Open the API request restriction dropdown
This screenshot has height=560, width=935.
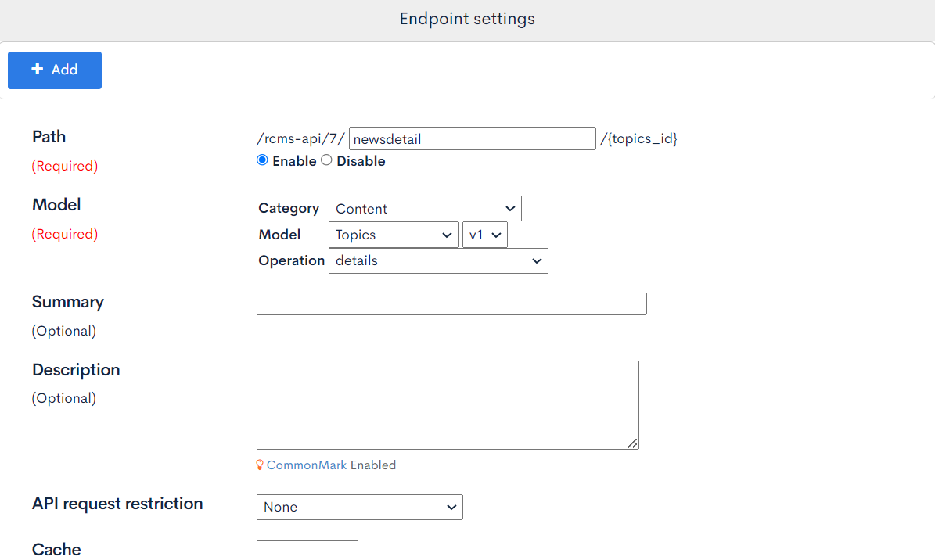coord(359,507)
